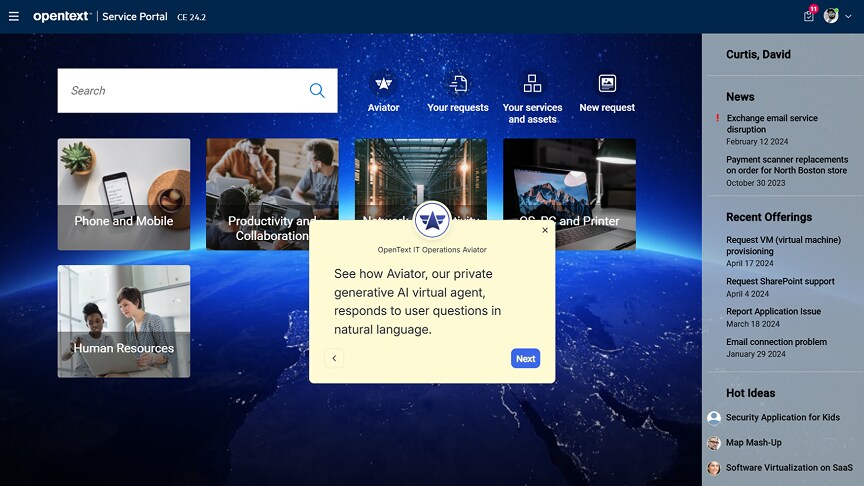Click the opentext logo in the header
This screenshot has height=486, width=864.
pos(62,17)
